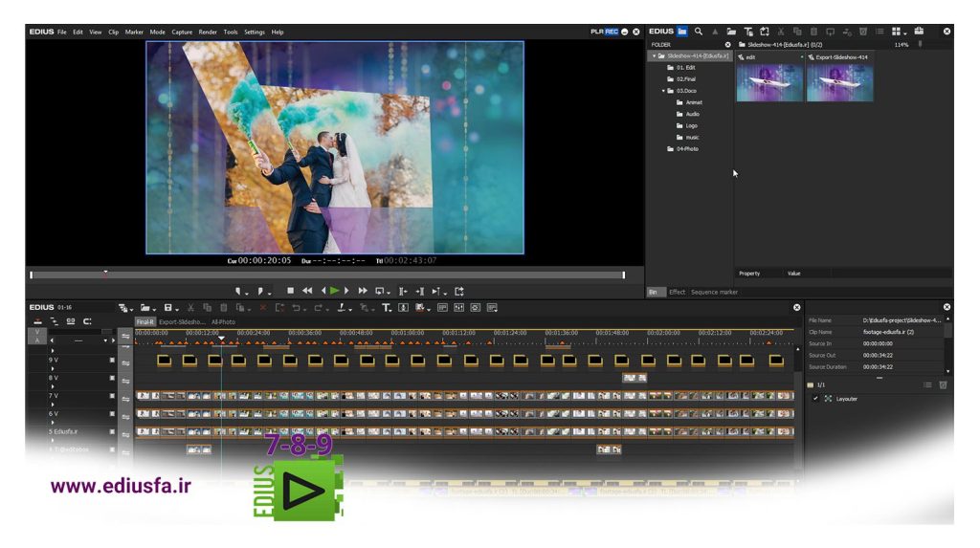Screen dimensions: 980x548
Task: Step to previous frame in player
Action: pos(323,291)
